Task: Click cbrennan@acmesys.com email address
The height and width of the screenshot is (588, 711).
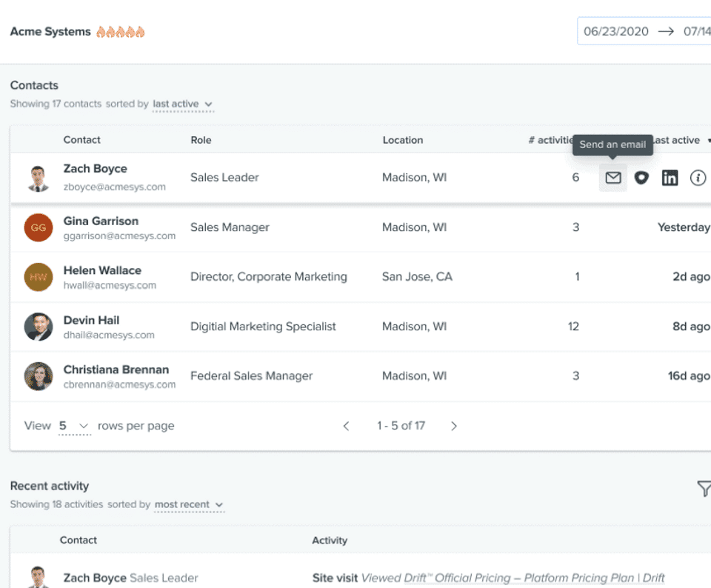Action: [119, 384]
